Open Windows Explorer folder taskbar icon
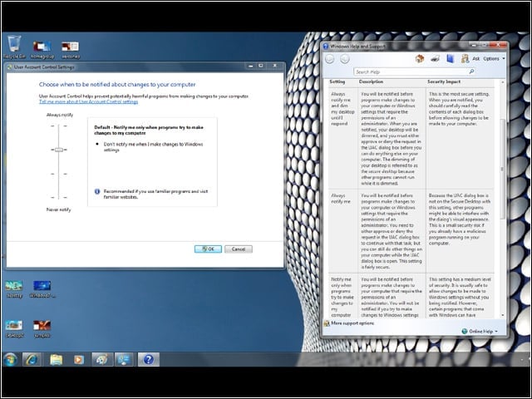Viewport: 532px width, 399px height. click(x=56, y=360)
